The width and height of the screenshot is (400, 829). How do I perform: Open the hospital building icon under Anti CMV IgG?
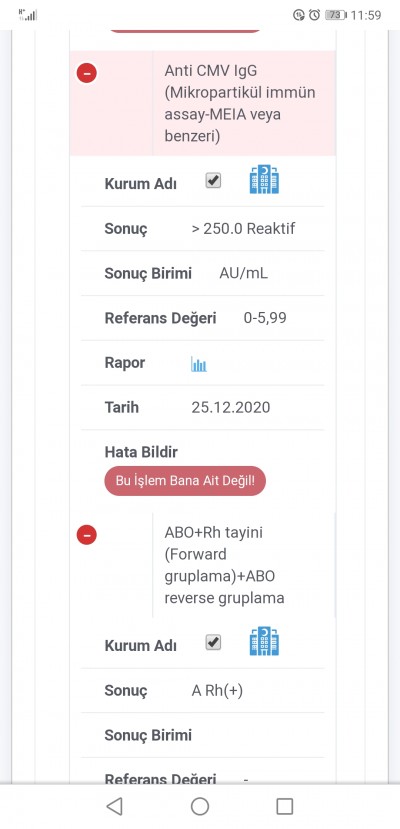(264, 180)
